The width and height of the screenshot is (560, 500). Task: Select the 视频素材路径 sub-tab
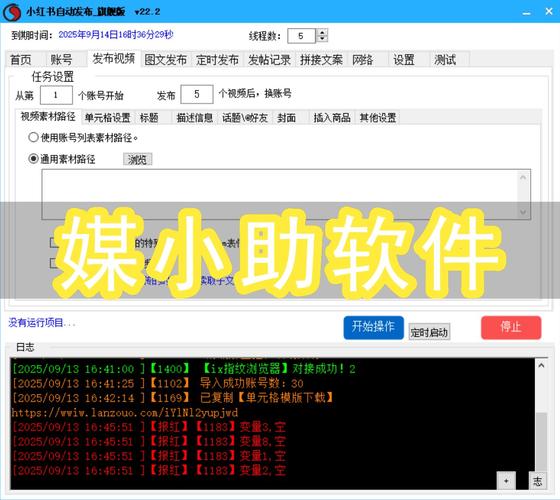[x=48, y=116]
